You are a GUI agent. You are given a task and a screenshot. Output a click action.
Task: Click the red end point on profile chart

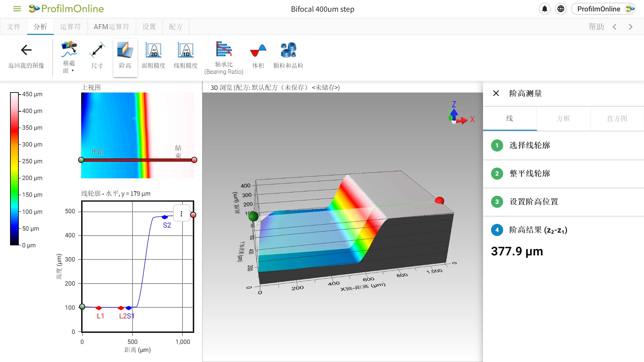coord(193,215)
